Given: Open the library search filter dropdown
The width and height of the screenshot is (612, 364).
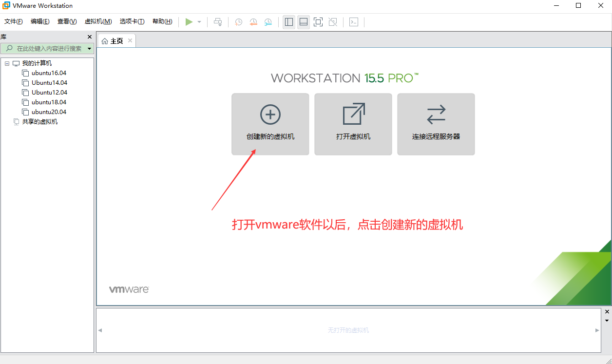Looking at the screenshot, I should [90, 49].
